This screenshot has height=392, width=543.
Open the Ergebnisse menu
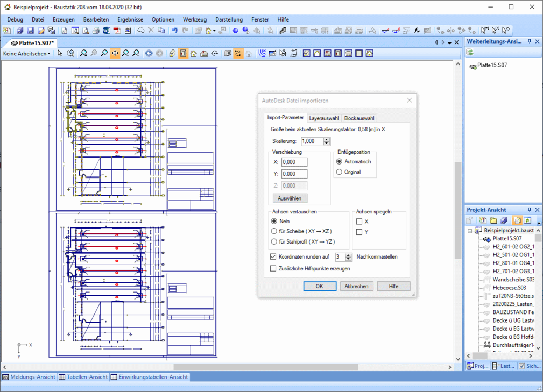pyautogui.click(x=130, y=19)
